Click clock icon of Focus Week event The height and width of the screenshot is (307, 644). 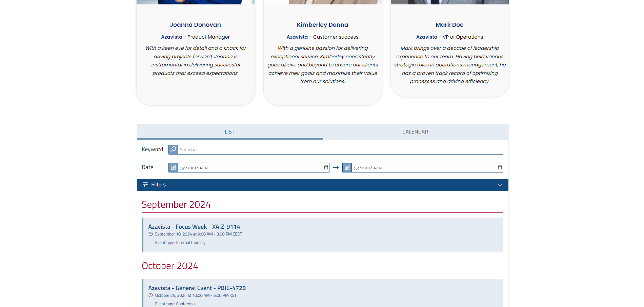click(x=150, y=234)
